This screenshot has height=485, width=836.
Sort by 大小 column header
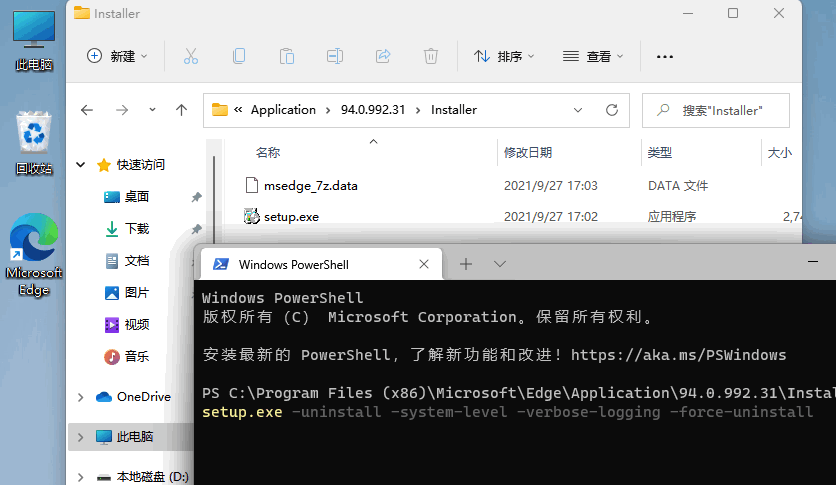(x=779, y=152)
